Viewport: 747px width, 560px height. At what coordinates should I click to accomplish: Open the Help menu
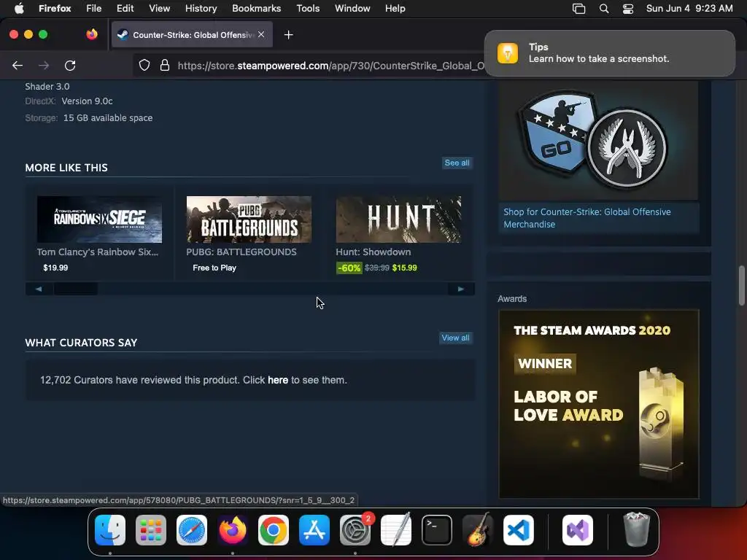point(395,8)
